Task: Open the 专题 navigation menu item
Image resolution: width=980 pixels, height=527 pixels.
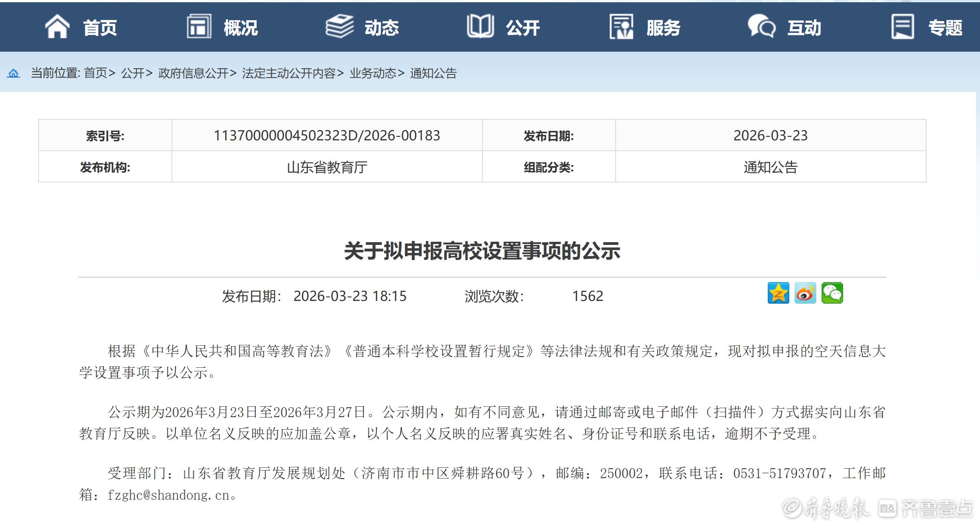Action: [945, 28]
